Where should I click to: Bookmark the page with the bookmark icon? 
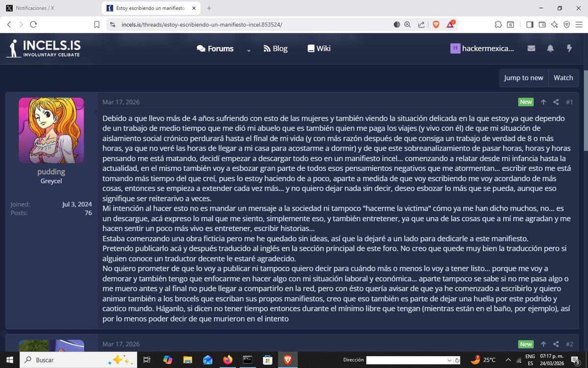click(97, 24)
